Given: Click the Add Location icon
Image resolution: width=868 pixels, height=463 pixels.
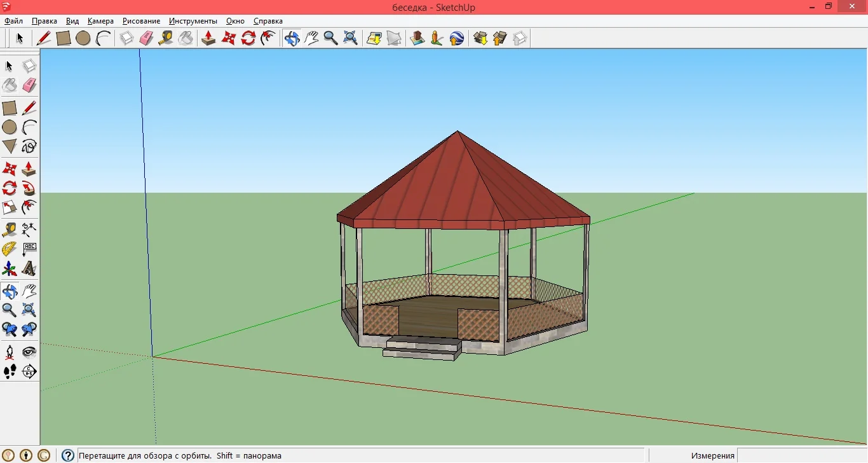Looking at the screenshot, I should [x=374, y=38].
